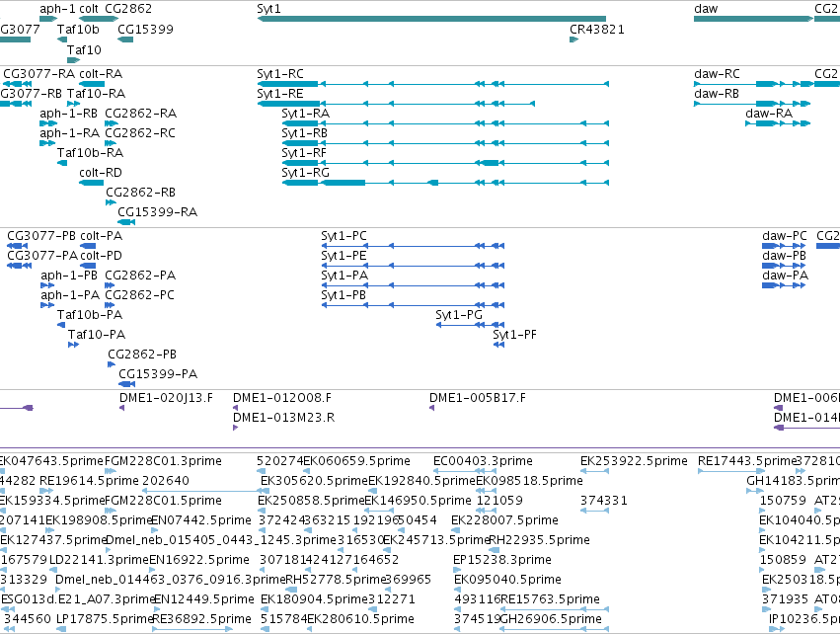Select the CG15399-RA transcript label
Image resolution: width=840 pixels, height=634 pixels.
158,211
